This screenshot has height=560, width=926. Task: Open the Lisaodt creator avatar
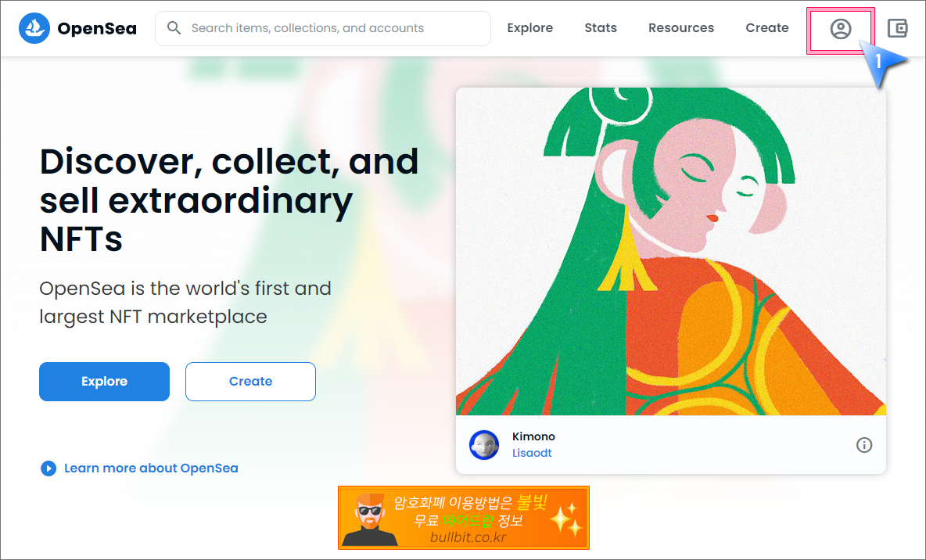(483, 445)
